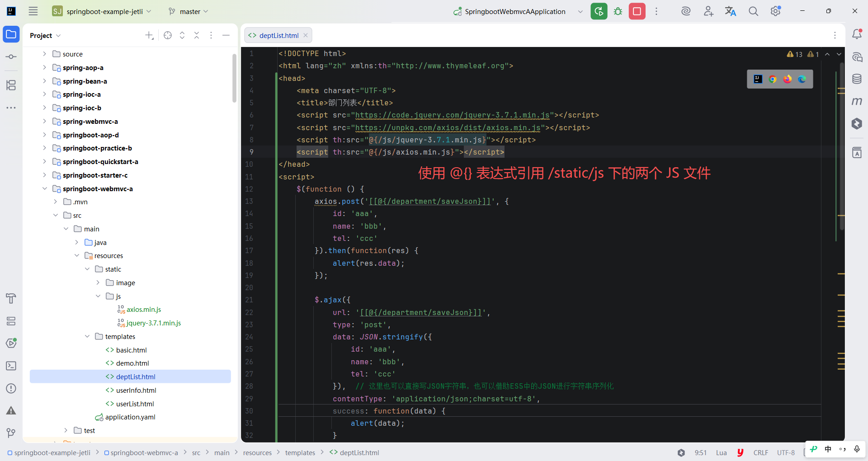
Task: Open AI assistant swirl icon in title bar
Action: 686,11
